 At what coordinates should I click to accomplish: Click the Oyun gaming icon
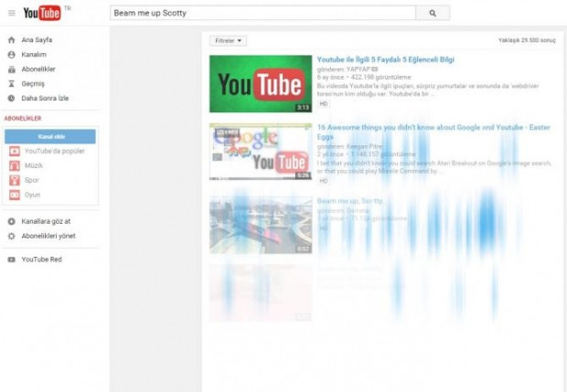click(15, 195)
